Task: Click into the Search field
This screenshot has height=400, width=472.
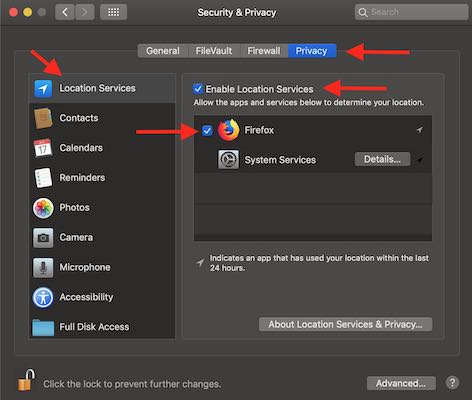Action: [411, 12]
